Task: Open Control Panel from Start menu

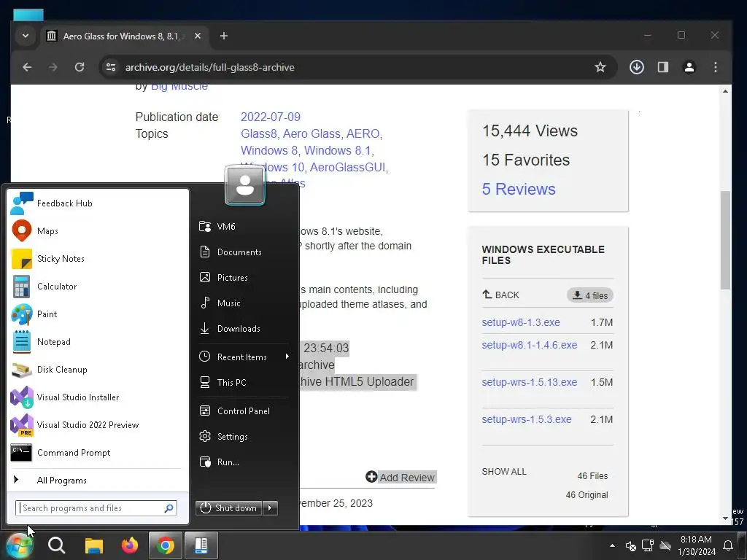Action: tap(244, 411)
